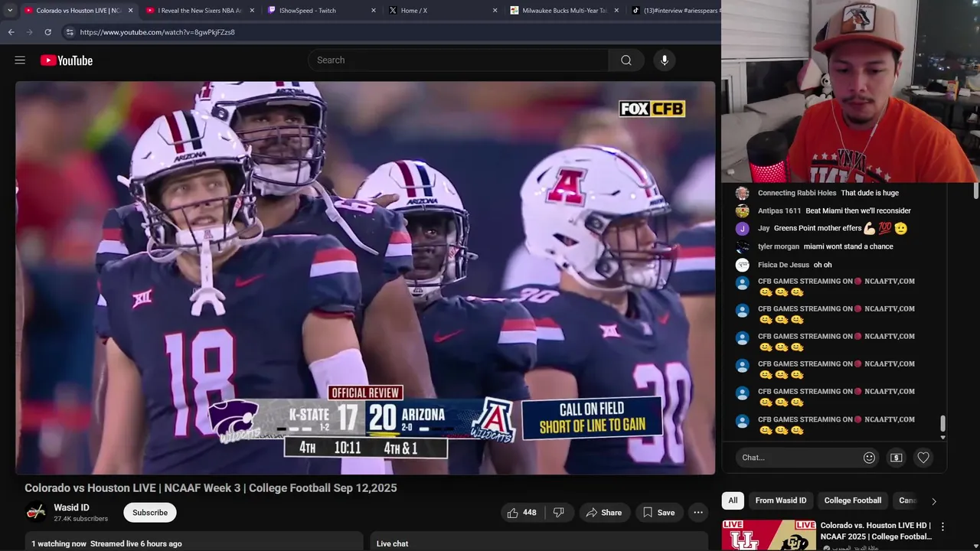Share the video

click(x=603, y=513)
